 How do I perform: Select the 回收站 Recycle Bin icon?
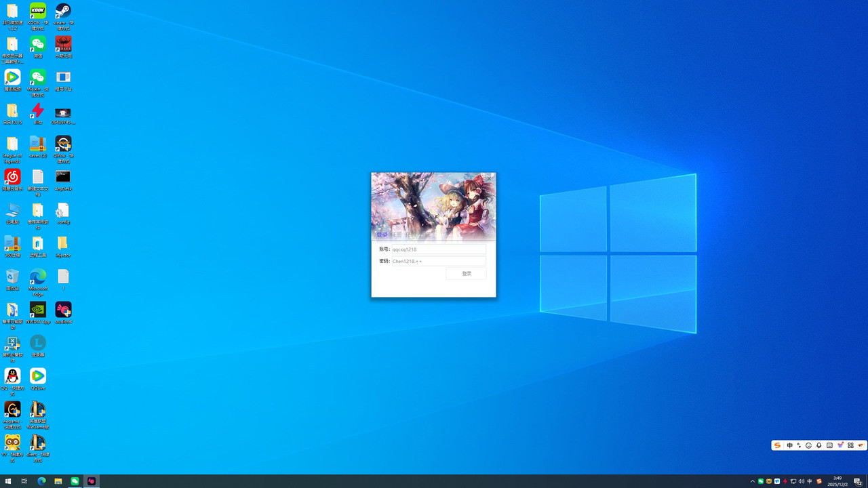[12, 280]
